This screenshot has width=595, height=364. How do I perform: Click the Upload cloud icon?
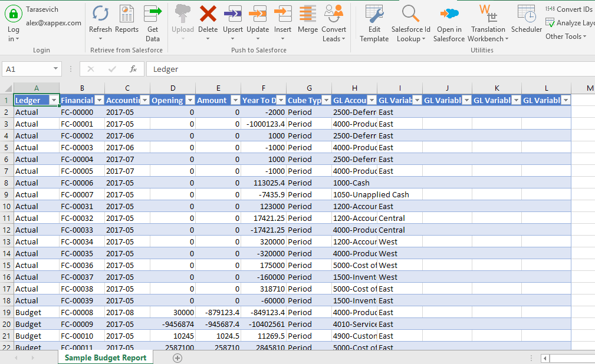coord(183,14)
